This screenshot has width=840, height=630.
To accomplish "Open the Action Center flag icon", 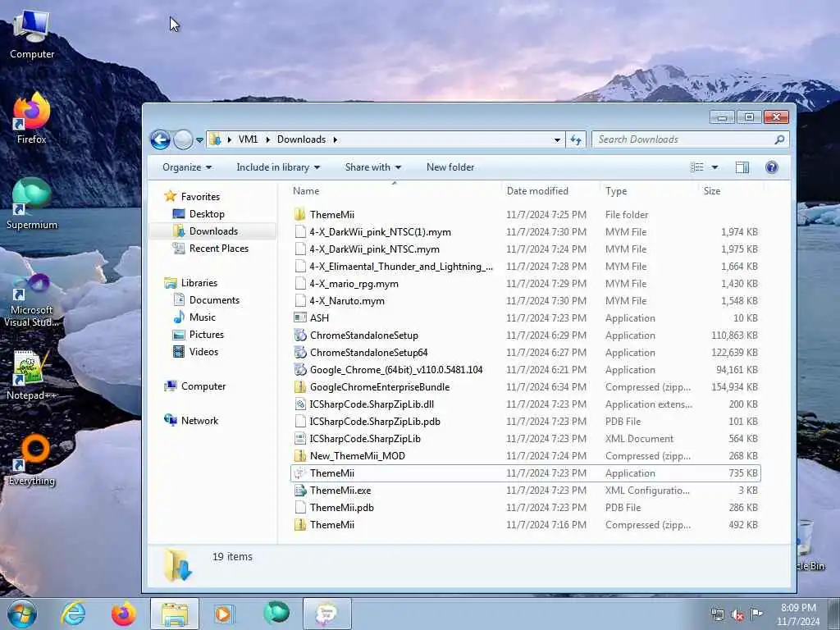I will pyautogui.click(x=756, y=614).
